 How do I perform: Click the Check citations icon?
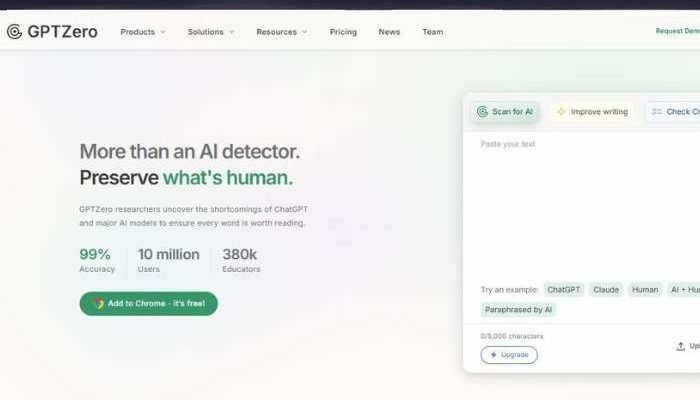(657, 112)
